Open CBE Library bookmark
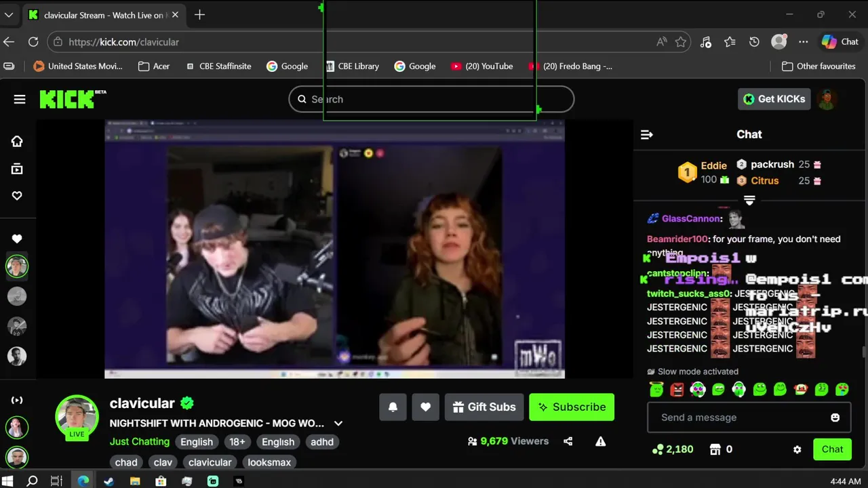 coord(352,66)
